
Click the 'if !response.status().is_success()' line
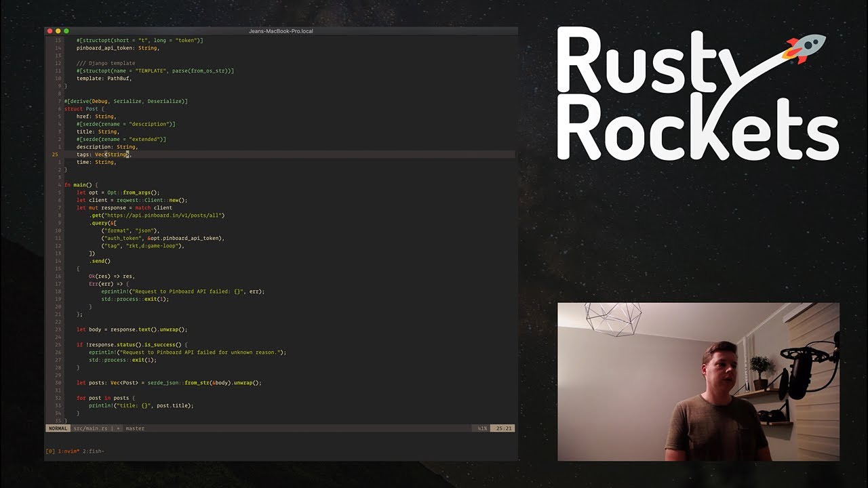[x=132, y=345]
